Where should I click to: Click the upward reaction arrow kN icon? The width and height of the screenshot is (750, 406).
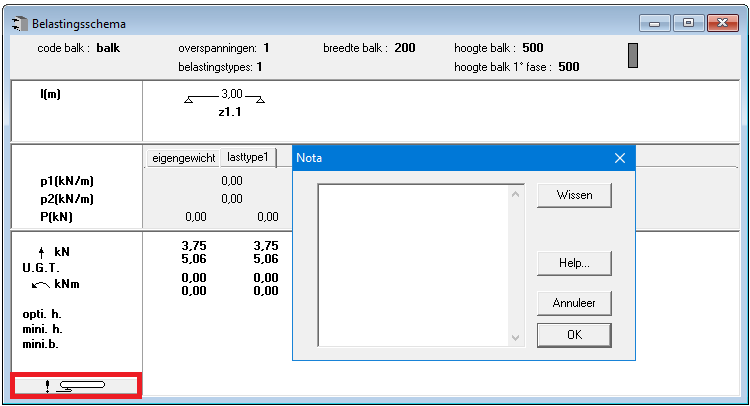click(x=42, y=252)
